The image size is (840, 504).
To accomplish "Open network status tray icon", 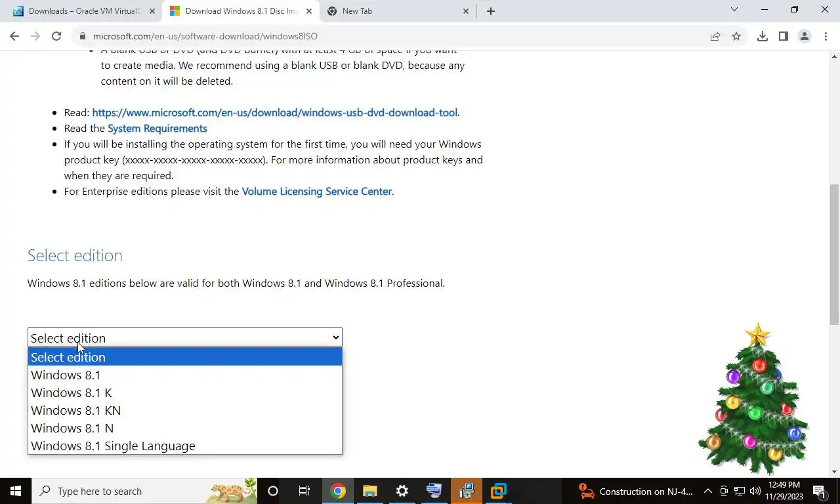I will 740,491.
